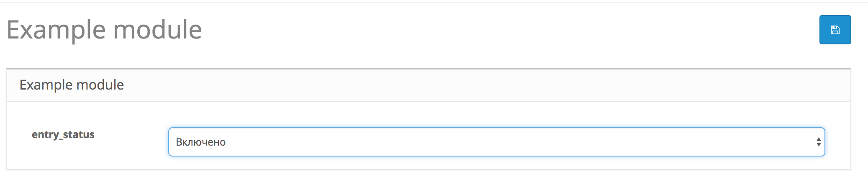Toggle module status via the Включено selector
The image size is (868, 195).
coord(496,142)
